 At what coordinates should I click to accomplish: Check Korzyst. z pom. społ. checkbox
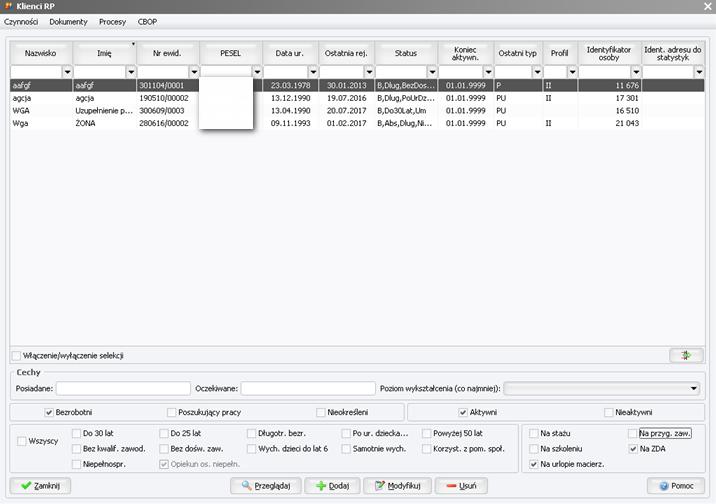coord(426,449)
